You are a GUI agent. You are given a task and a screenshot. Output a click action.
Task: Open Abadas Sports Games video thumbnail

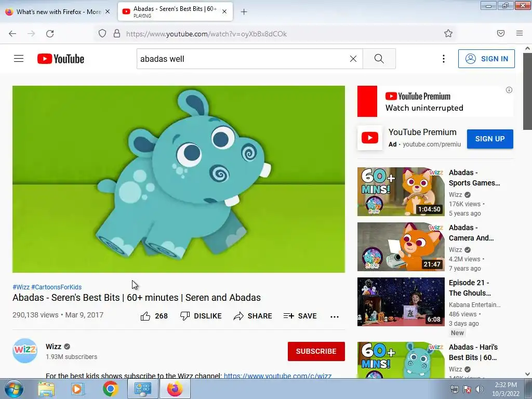[x=401, y=191]
